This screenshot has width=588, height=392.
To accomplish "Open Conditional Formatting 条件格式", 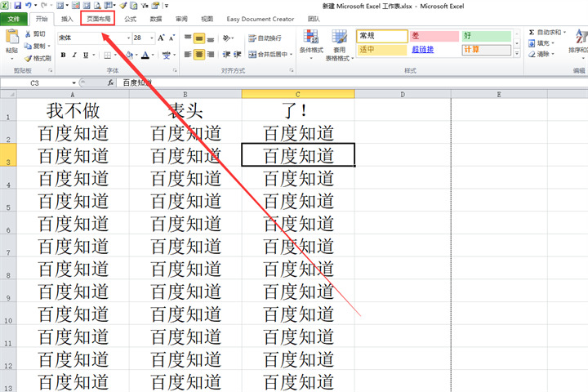I will [311, 45].
